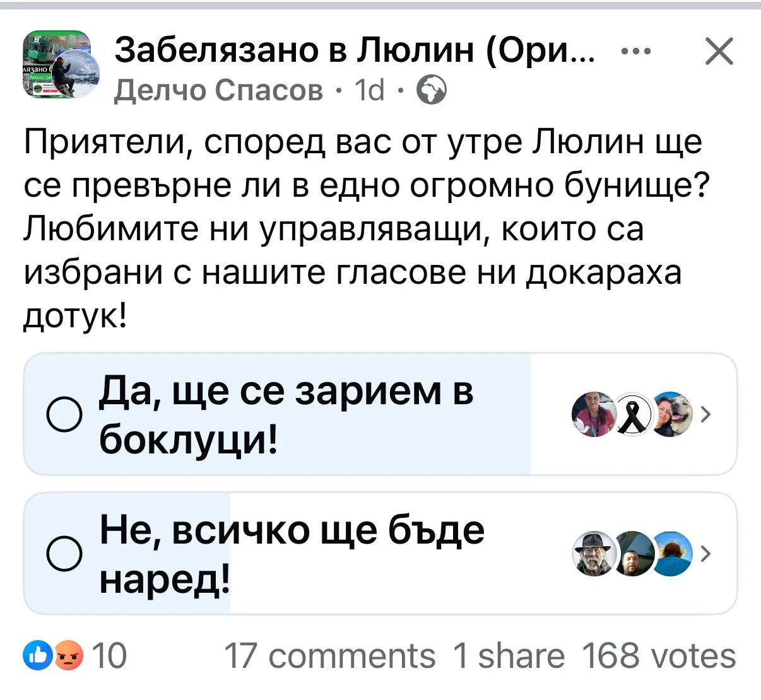Click the blue Like reaction icon
Screen dimensions: 761x700
[x=35, y=656]
